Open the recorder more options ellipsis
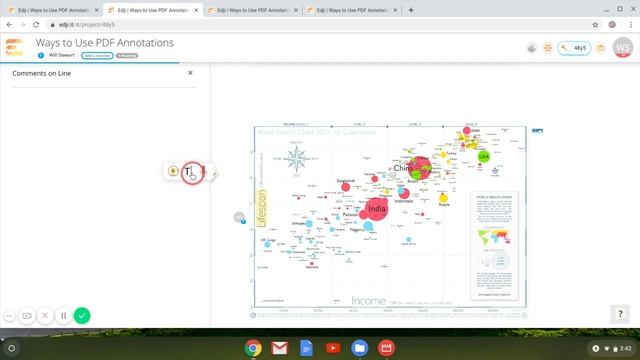The height and width of the screenshot is (360, 640). click(x=9, y=316)
